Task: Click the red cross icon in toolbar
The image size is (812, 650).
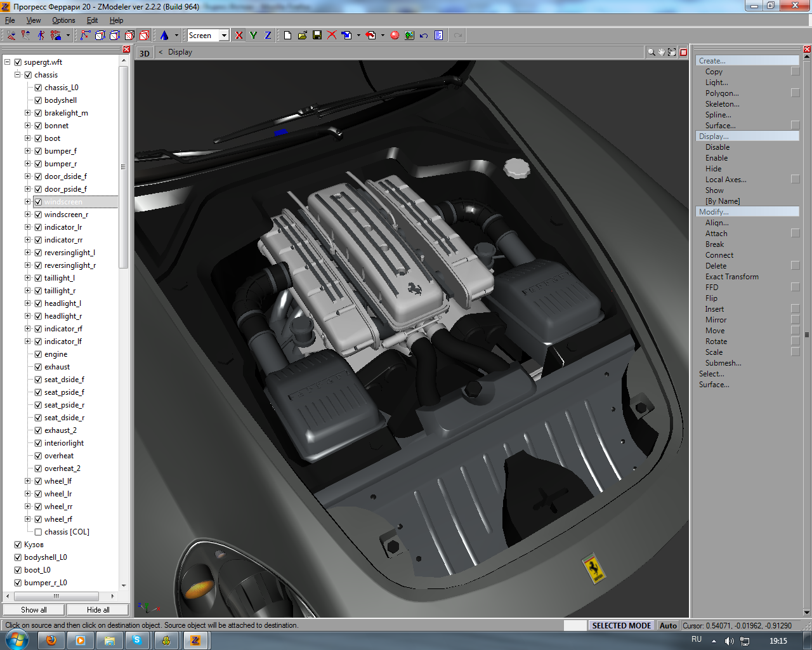Action: [x=332, y=36]
